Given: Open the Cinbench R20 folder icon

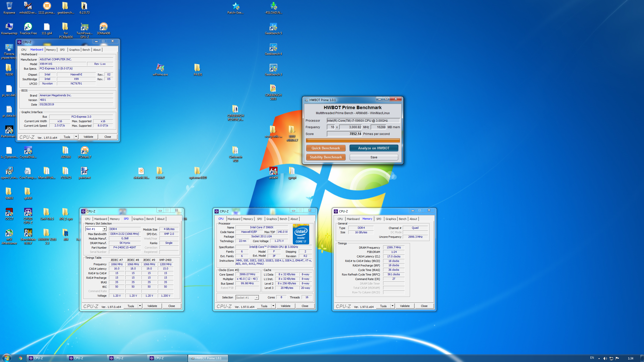Looking at the screenshot, I should pos(235,154).
